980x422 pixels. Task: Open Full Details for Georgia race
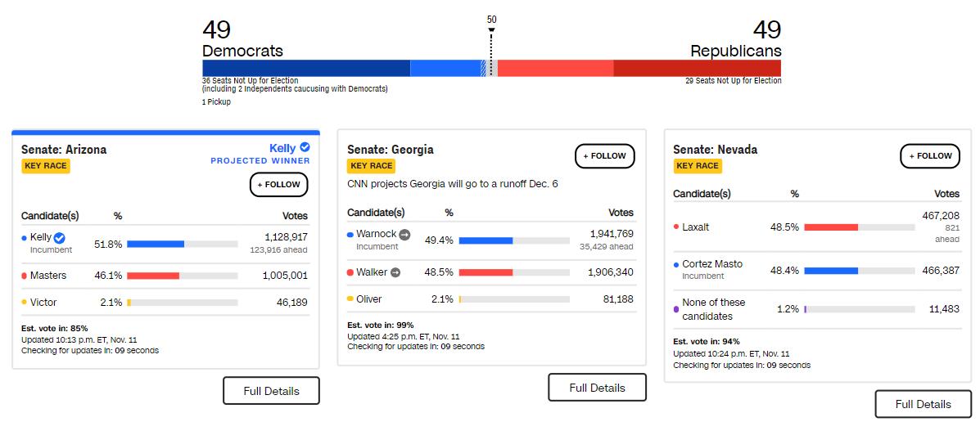coord(597,388)
